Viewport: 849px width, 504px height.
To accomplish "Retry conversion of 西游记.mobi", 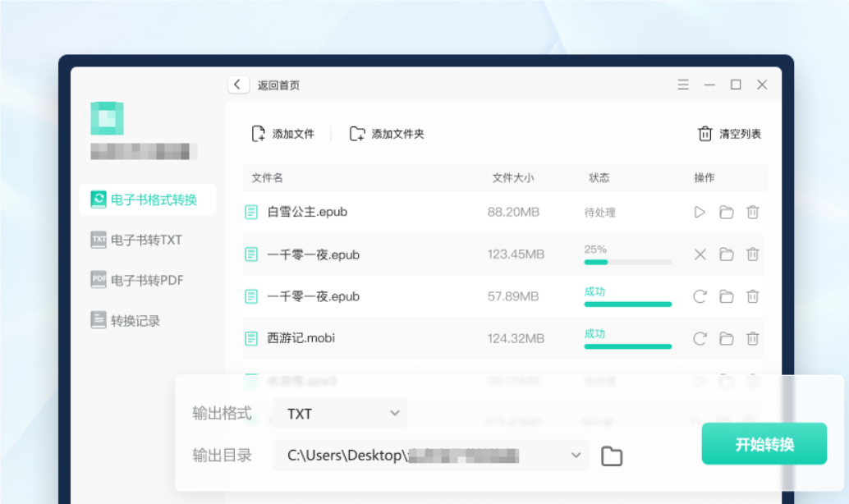I will click(x=700, y=339).
